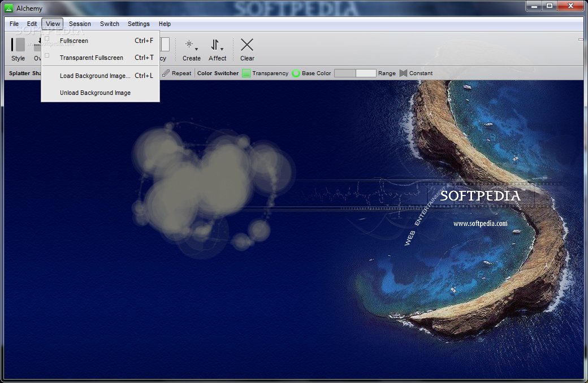The width and height of the screenshot is (588, 383).
Task: Open the Switch menu
Action: pos(110,24)
